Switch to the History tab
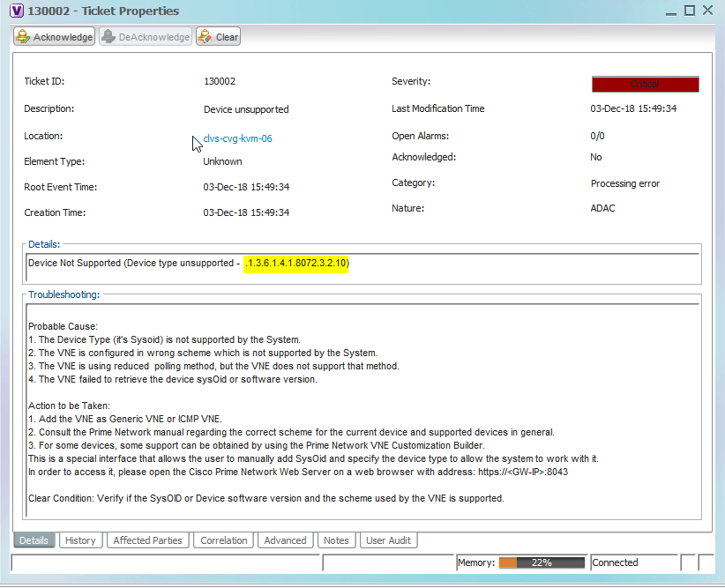 (x=80, y=540)
